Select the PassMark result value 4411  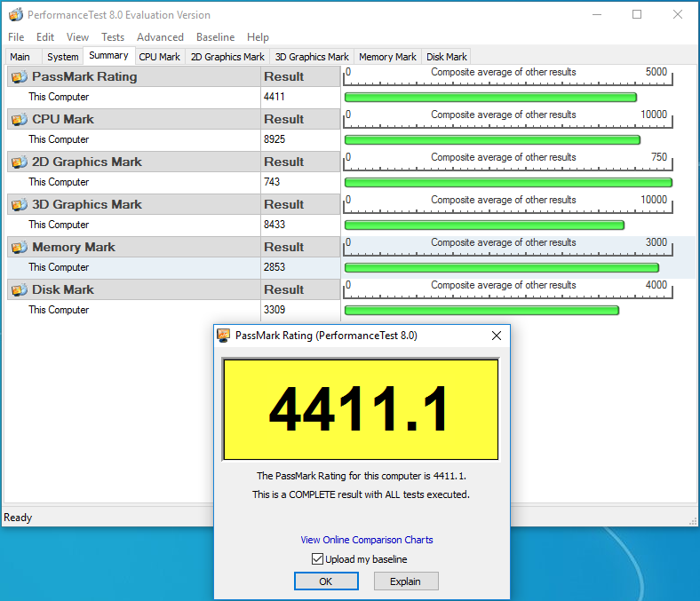tap(274, 97)
